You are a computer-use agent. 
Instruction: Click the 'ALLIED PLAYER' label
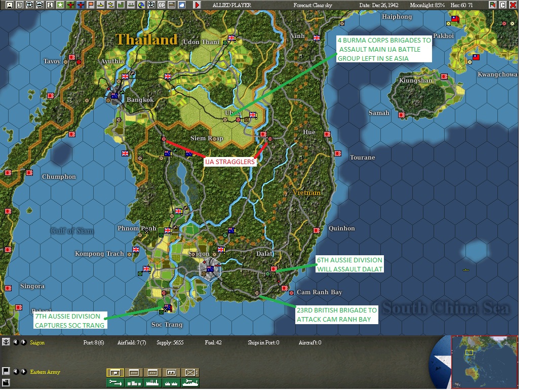[x=231, y=5]
